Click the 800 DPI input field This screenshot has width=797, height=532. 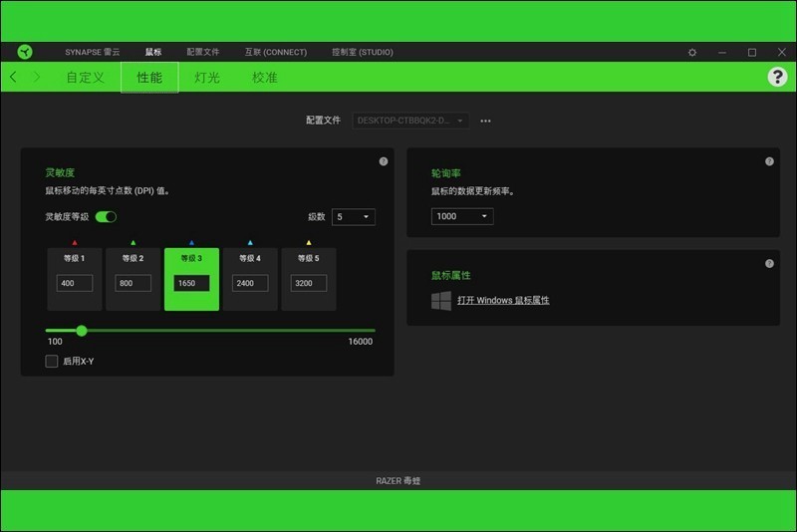pyautogui.click(x=133, y=283)
